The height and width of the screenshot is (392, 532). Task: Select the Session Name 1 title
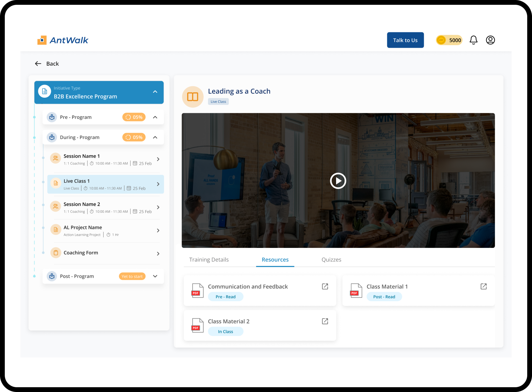[x=81, y=156]
